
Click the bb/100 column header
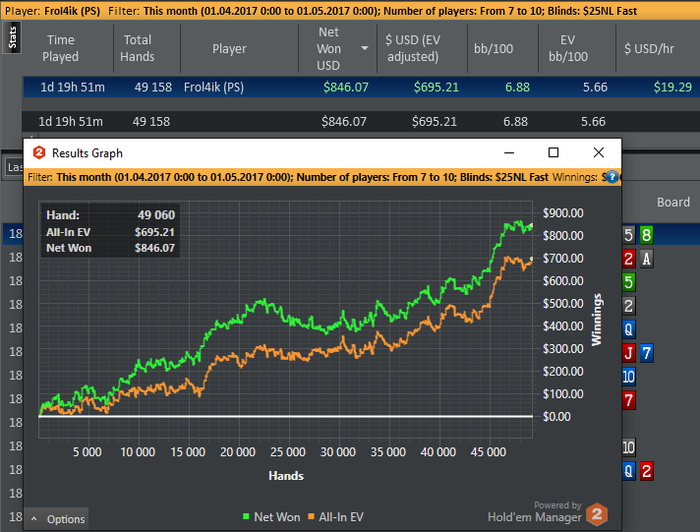(493, 48)
